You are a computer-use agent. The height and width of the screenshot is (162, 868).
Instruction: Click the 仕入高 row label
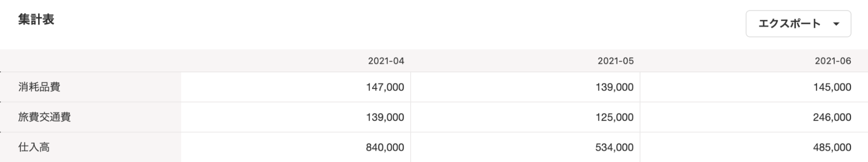click(x=34, y=147)
